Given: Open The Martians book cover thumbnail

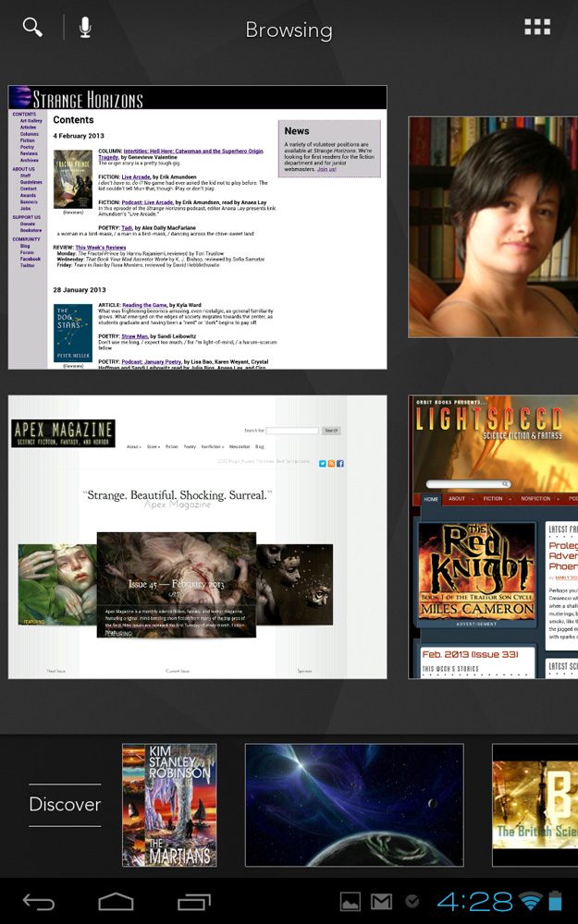Looking at the screenshot, I should coord(169,805).
